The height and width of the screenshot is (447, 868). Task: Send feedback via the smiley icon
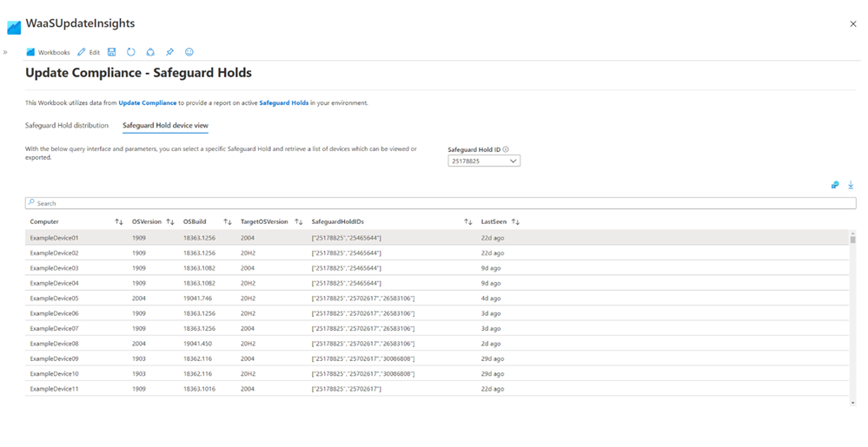click(x=189, y=52)
